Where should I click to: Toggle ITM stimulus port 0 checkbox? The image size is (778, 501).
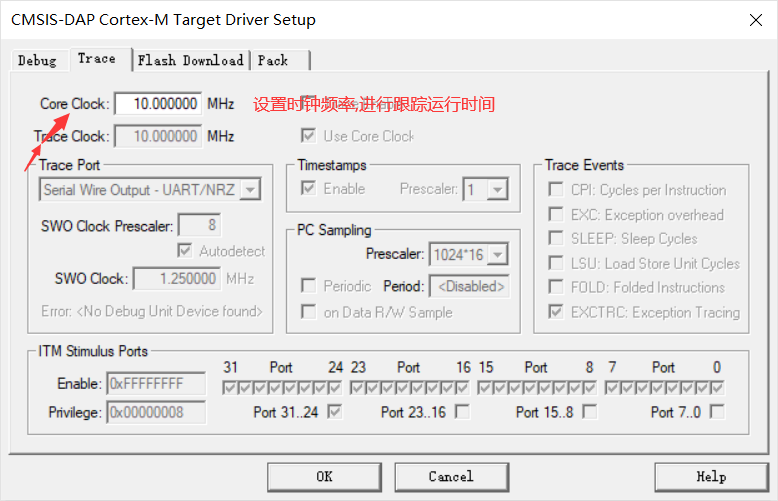click(x=717, y=388)
